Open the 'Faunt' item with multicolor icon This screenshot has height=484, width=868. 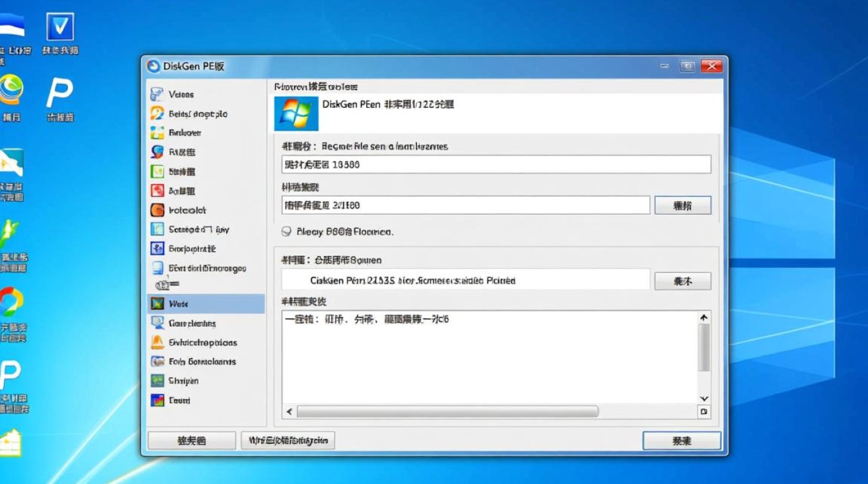tap(206, 400)
